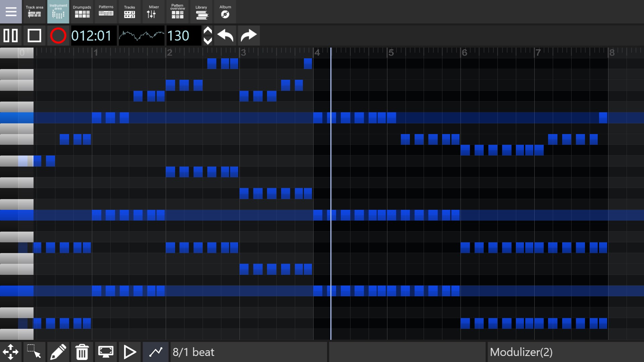
Task: Select the pencil draw tool
Action: coord(58,352)
